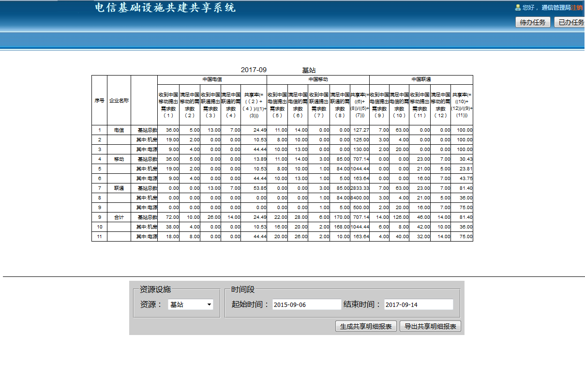This screenshot has height=366, width=585.
Task: Click the 结束时间 field with 2017-09-14
Action: pyautogui.click(x=419, y=304)
